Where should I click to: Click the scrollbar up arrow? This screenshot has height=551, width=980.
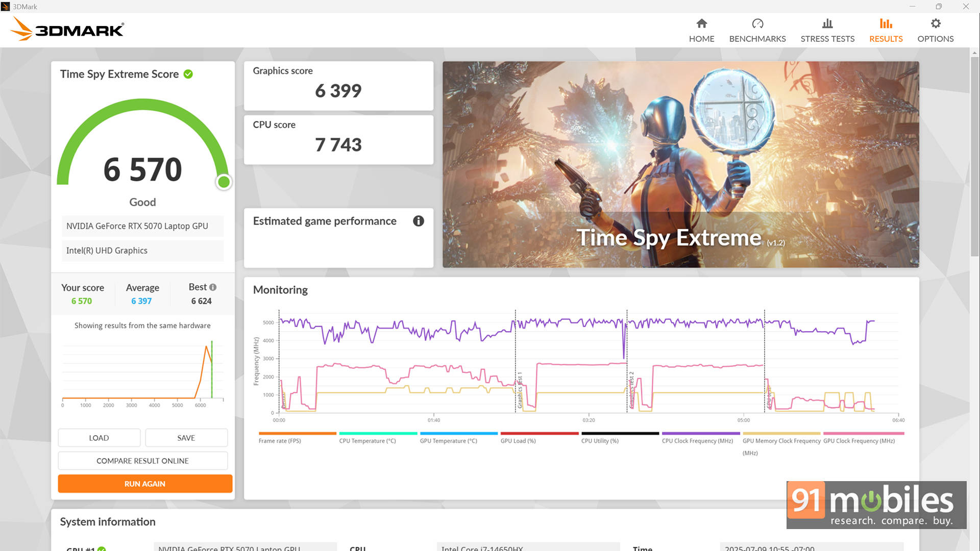pyautogui.click(x=974, y=53)
